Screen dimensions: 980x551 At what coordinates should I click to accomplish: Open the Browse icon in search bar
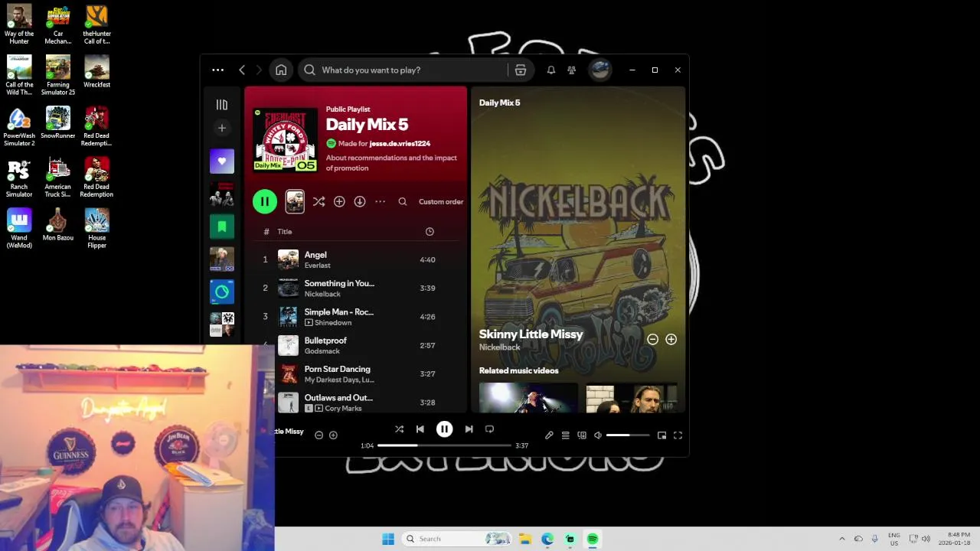521,70
